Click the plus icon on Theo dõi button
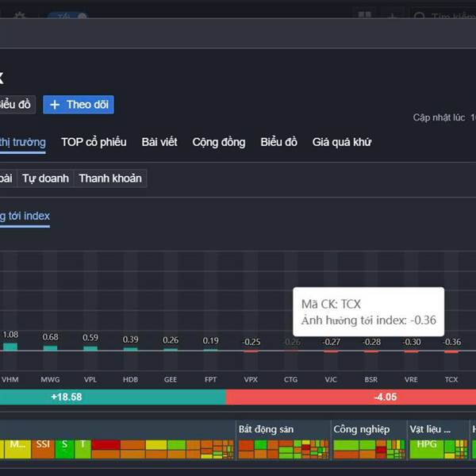The height and width of the screenshot is (476, 476). pos(55,105)
